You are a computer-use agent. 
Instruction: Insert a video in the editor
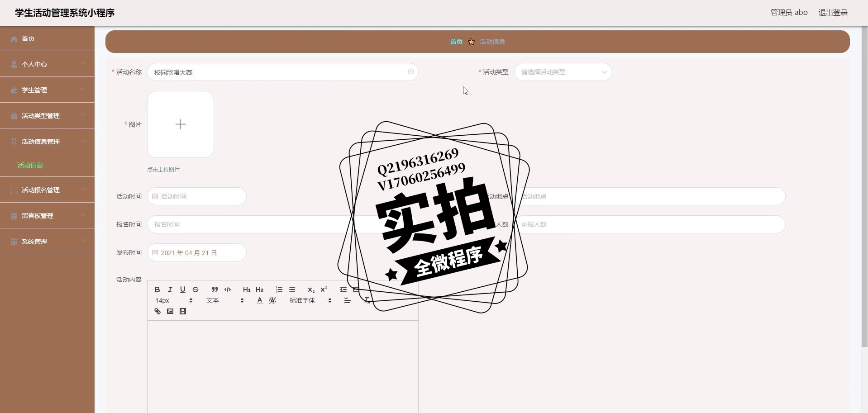click(x=183, y=311)
